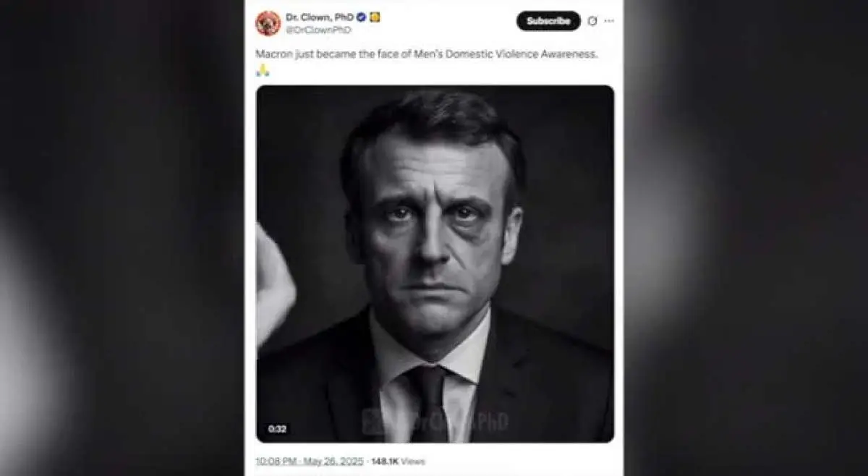Screen dimensions: 868x476
Task: Click the 0:32 video duration label
Action: pos(277,429)
